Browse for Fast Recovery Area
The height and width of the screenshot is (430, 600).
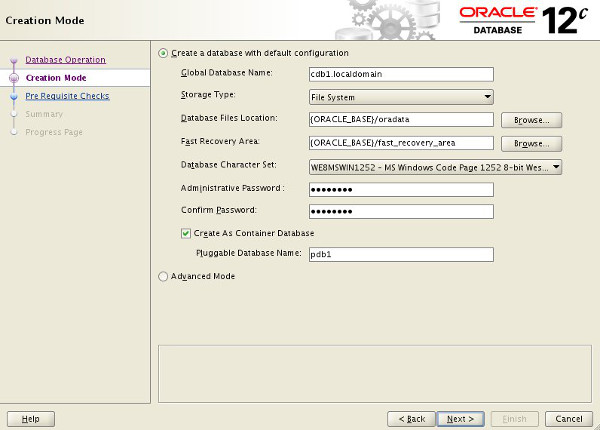click(x=532, y=144)
